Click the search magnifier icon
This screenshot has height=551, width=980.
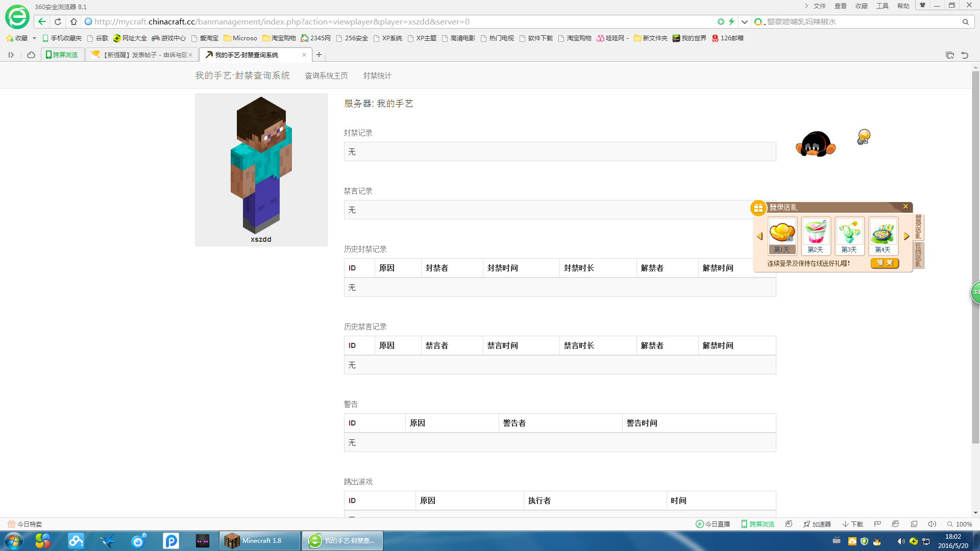tap(966, 22)
